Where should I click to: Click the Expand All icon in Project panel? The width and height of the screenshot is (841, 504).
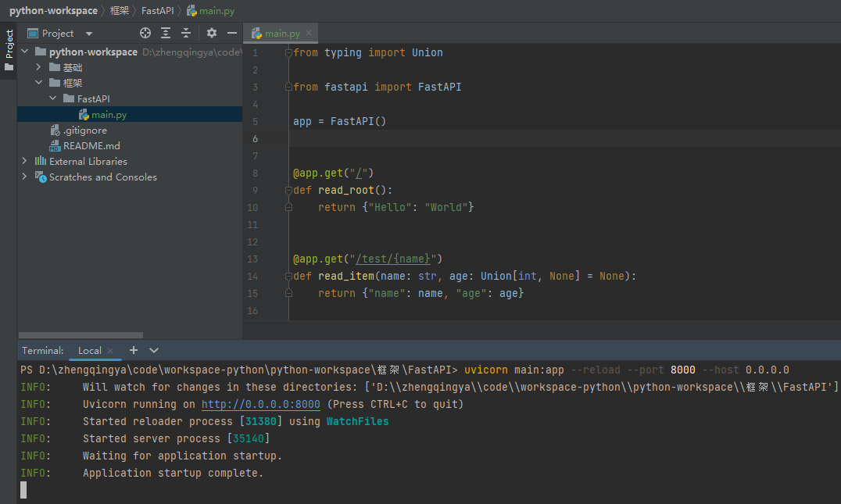click(x=166, y=33)
